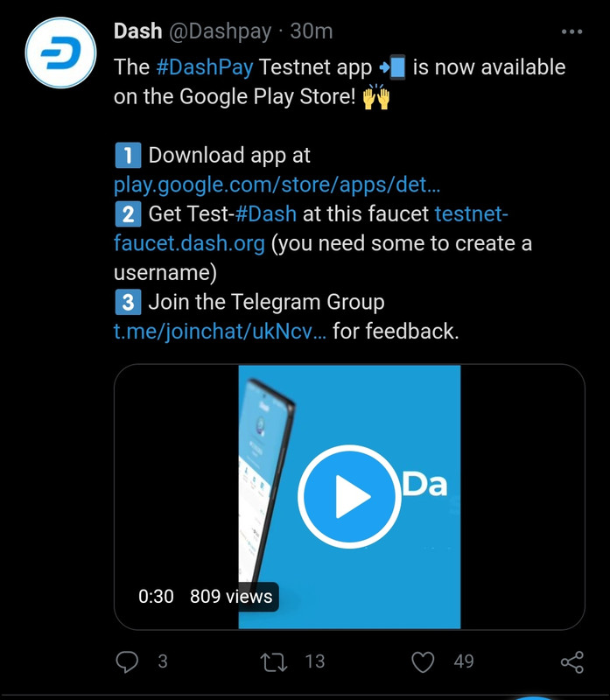The width and height of the screenshot is (610, 700).
Task: Click the reply speech bubble icon
Action: [127, 661]
